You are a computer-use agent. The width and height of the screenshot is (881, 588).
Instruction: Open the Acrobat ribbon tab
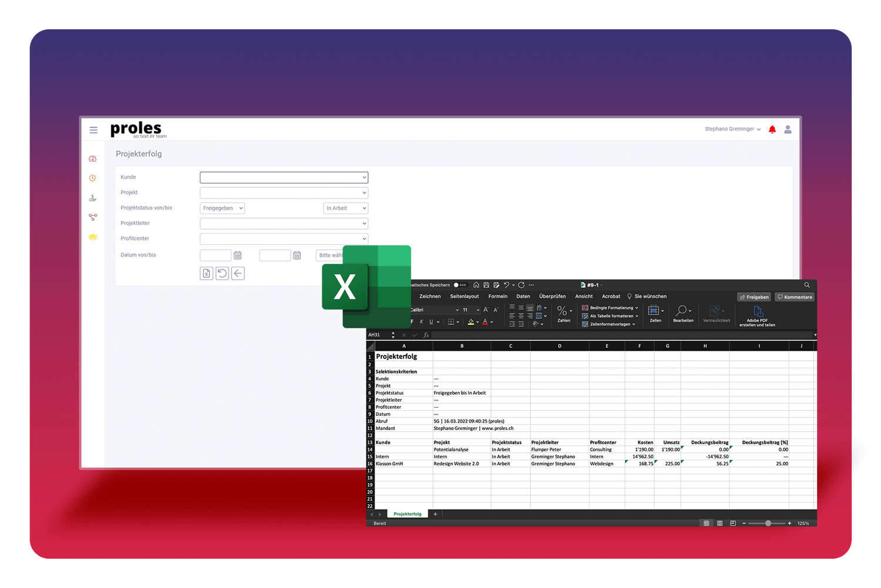point(611,297)
